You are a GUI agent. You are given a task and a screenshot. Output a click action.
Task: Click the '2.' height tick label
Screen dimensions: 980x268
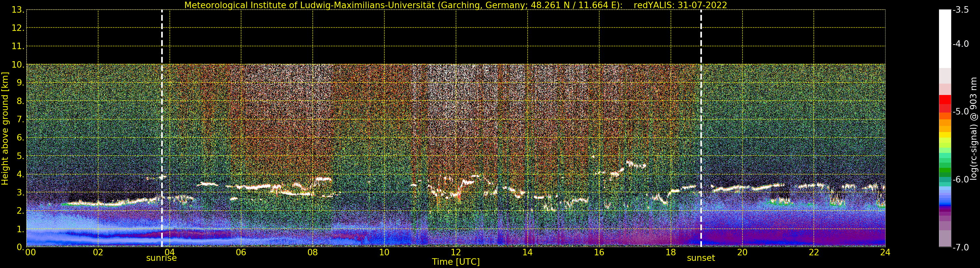click(x=21, y=211)
